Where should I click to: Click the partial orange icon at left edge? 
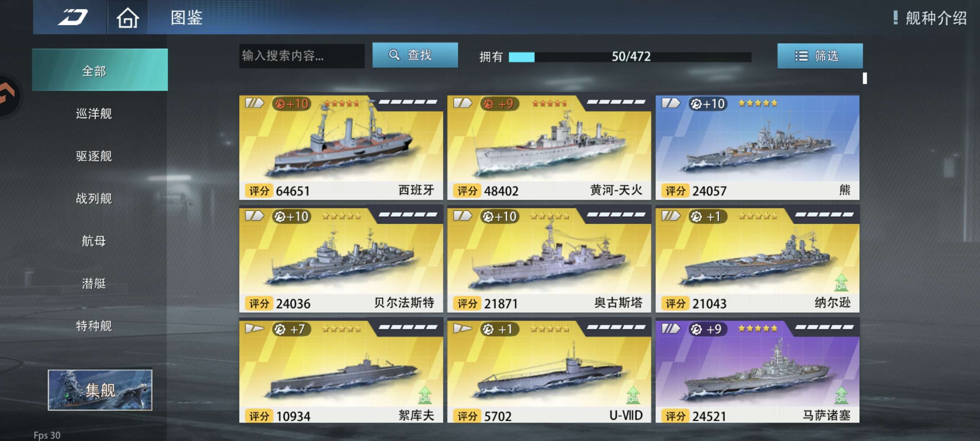(x=7, y=95)
